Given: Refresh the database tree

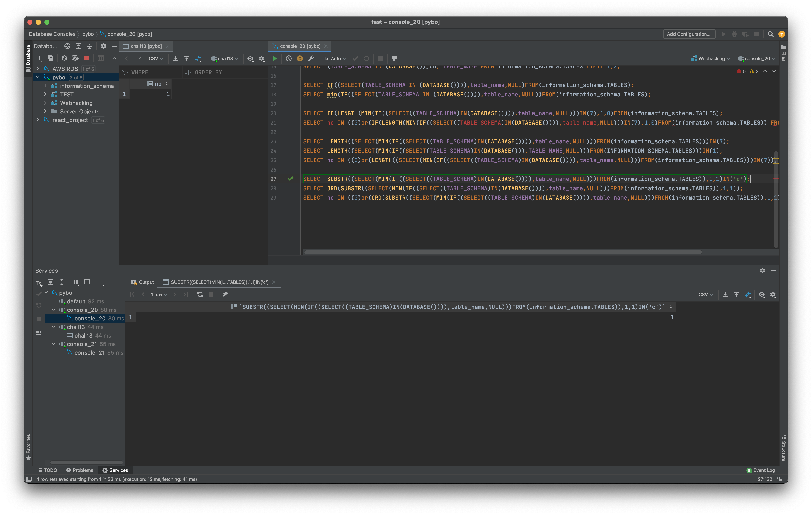Looking at the screenshot, I should coord(64,58).
